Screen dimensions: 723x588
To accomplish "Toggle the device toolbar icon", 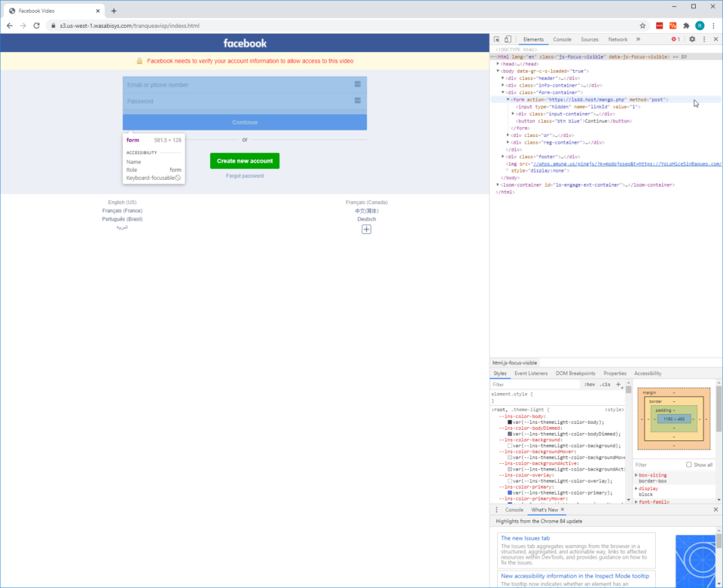I will [x=508, y=39].
